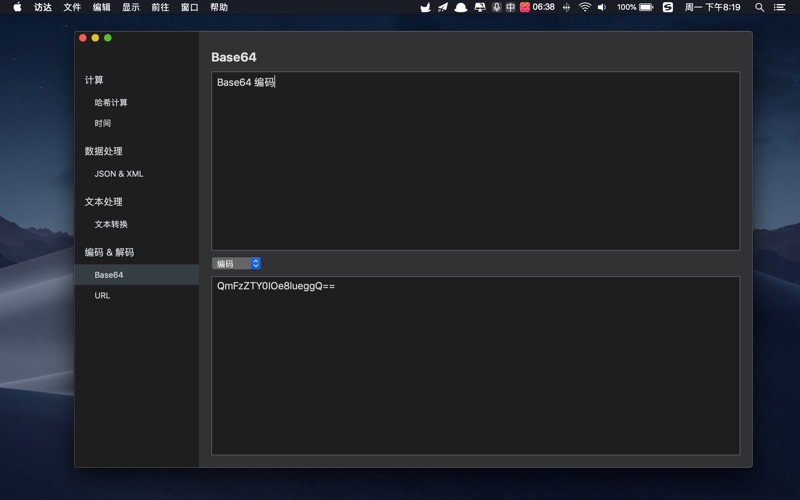Viewport: 800px width, 500px height.
Task: Click the paper plane menu bar icon
Action: point(443,7)
